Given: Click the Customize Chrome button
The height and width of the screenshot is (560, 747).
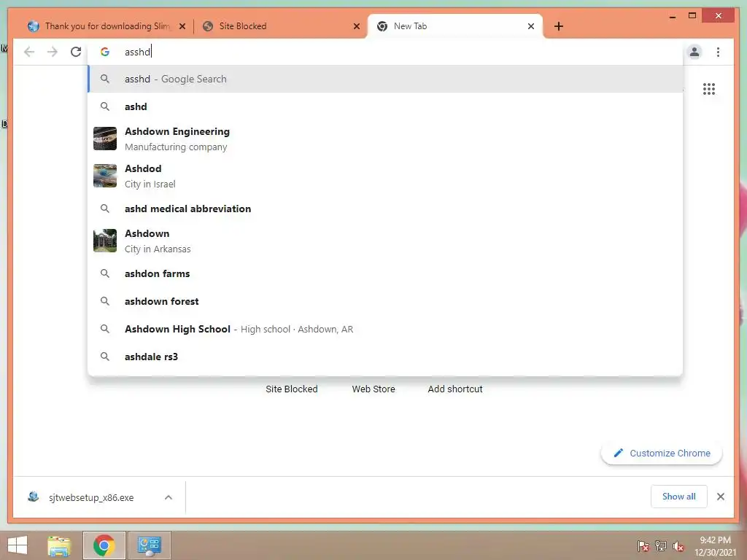Looking at the screenshot, I should (662, 454).
